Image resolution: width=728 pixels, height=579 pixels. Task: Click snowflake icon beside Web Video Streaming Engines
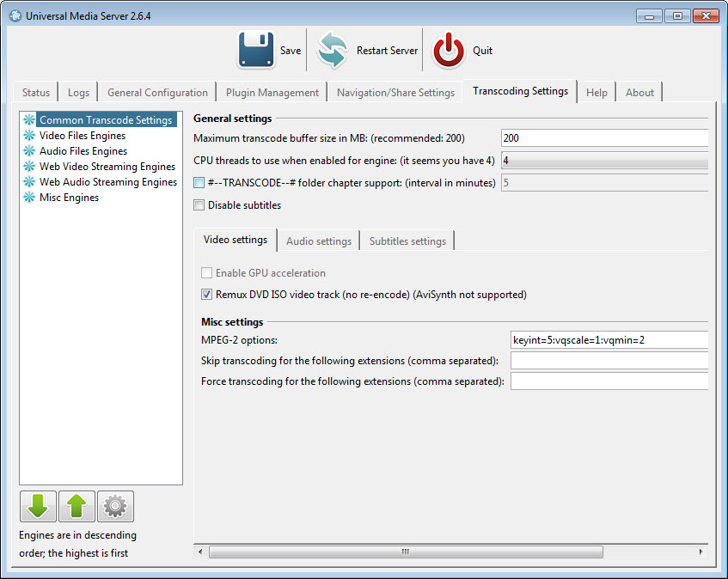28,166
